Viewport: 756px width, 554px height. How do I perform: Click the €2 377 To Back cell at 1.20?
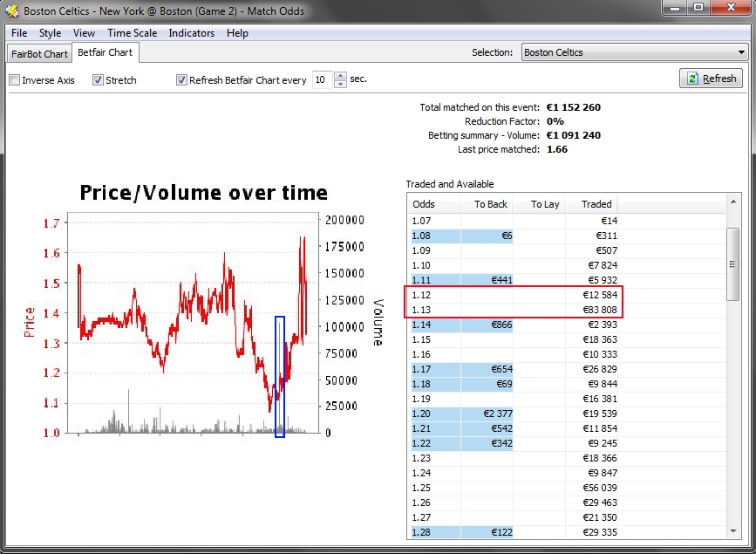coord(487,414)
